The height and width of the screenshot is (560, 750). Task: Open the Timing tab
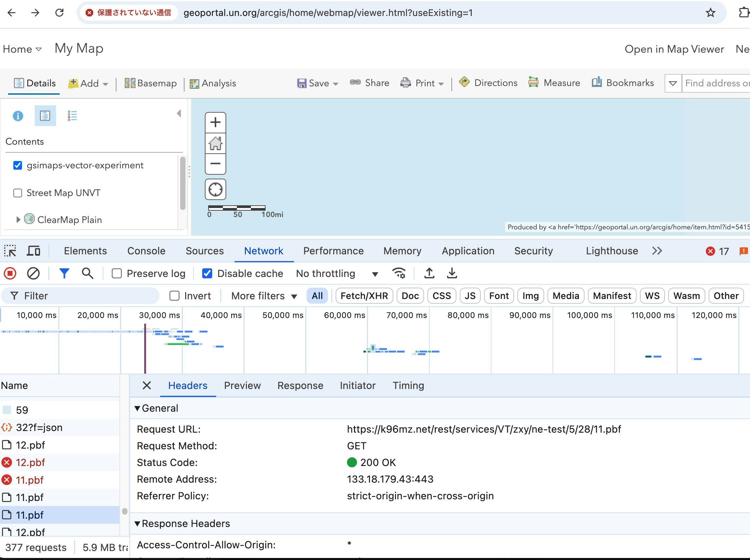pyautogui.click(x=408, y=386)
